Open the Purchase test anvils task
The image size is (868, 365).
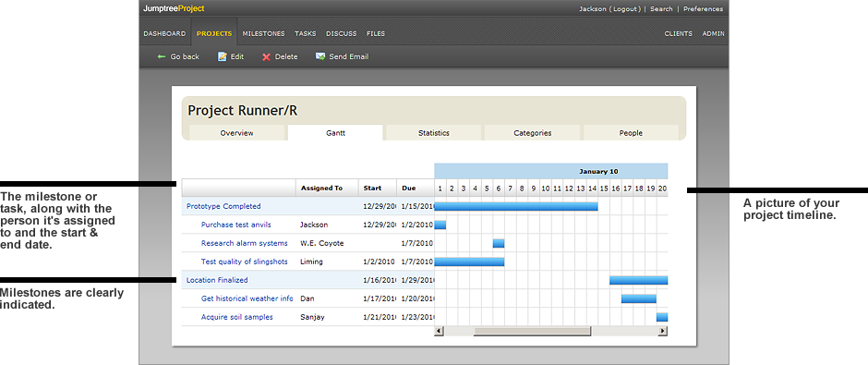pos(235,225)
